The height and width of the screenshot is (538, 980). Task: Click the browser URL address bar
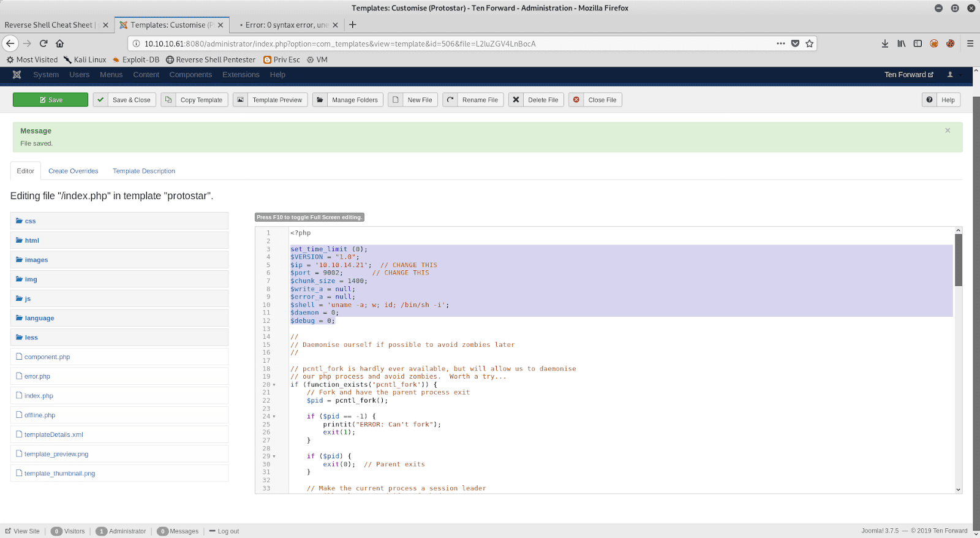click(453, 44)
